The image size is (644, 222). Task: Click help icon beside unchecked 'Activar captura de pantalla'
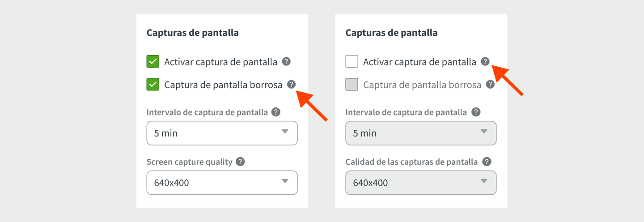[x=485, y=62]
